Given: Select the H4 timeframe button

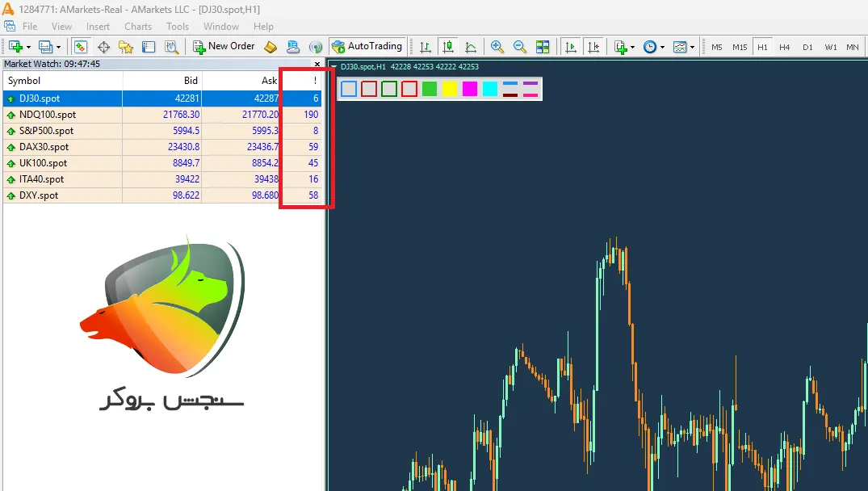Looking at the screenshot, I should 784,47.
